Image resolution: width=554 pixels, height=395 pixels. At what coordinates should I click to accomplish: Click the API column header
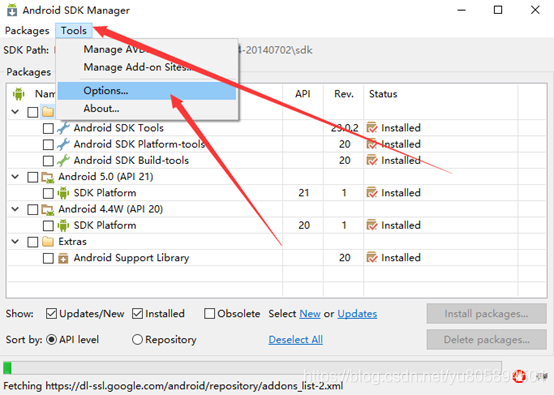pos(303,94)
